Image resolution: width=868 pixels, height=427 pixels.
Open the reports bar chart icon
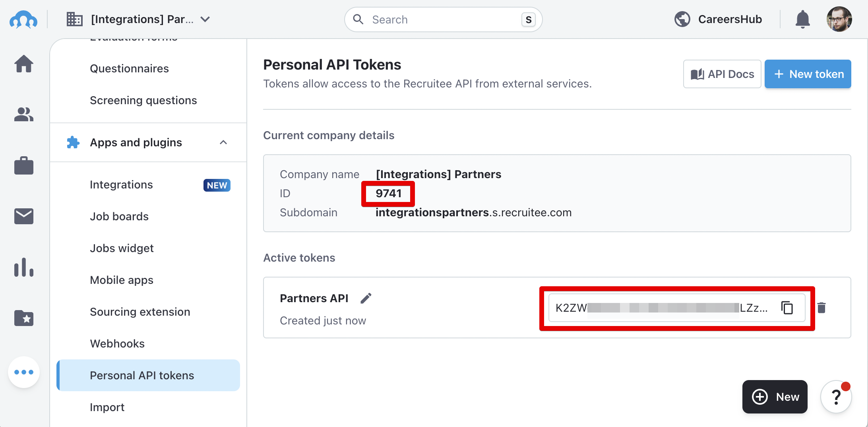(x=24, y=267)
